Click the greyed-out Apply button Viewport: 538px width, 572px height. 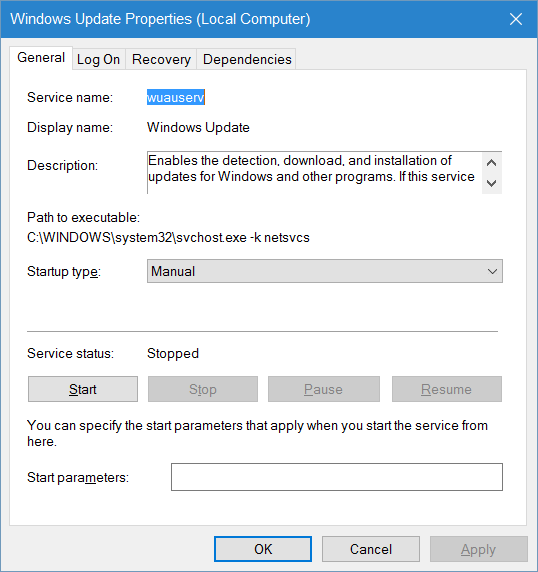pyautogui.click(x=479, y=549)
